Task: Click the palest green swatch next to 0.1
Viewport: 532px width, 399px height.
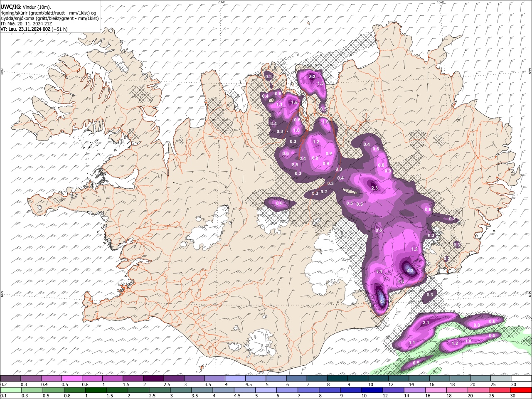Action: pos(10,390)
